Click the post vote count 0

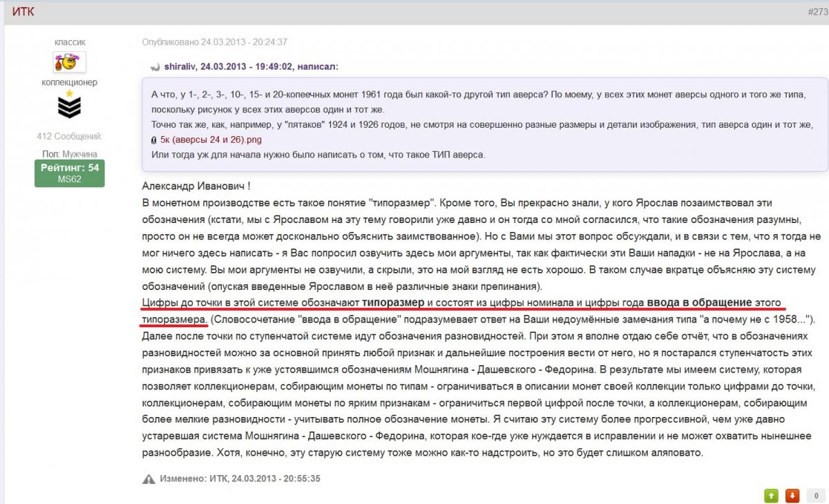click(x=816, y=495)
